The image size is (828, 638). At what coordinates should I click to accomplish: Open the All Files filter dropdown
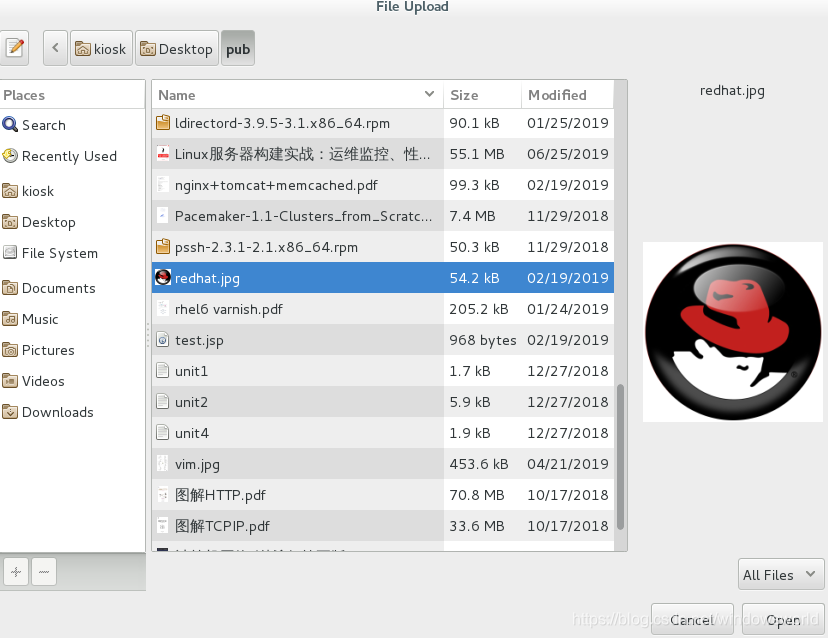(780, 575)
